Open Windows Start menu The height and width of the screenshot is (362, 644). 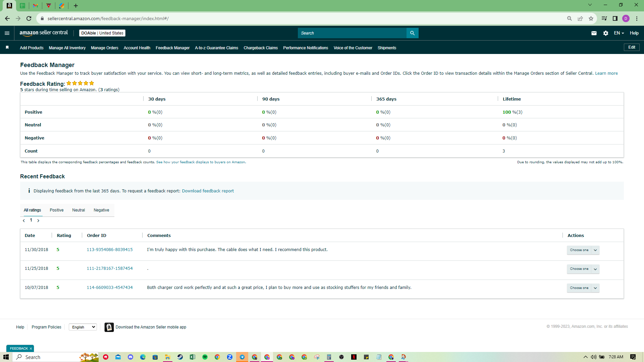point(6,357)
